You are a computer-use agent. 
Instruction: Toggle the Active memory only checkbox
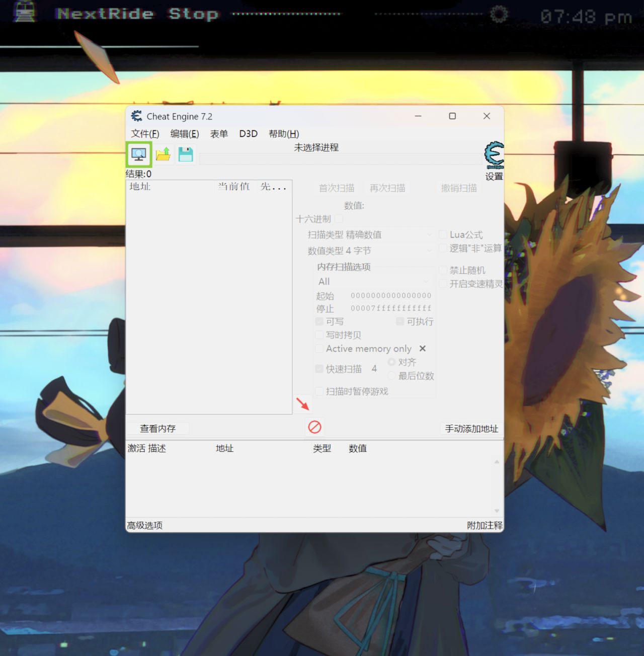click(319, 349)
